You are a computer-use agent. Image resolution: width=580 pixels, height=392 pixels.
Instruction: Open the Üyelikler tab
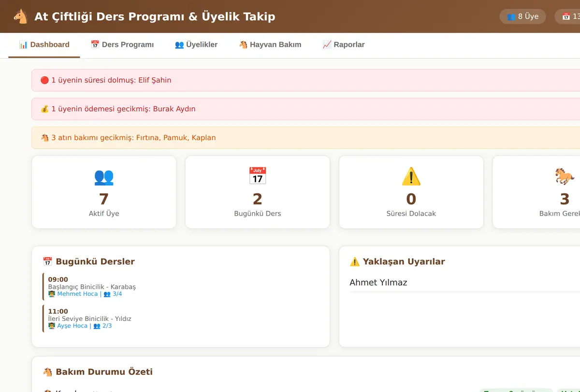[196, 45]
